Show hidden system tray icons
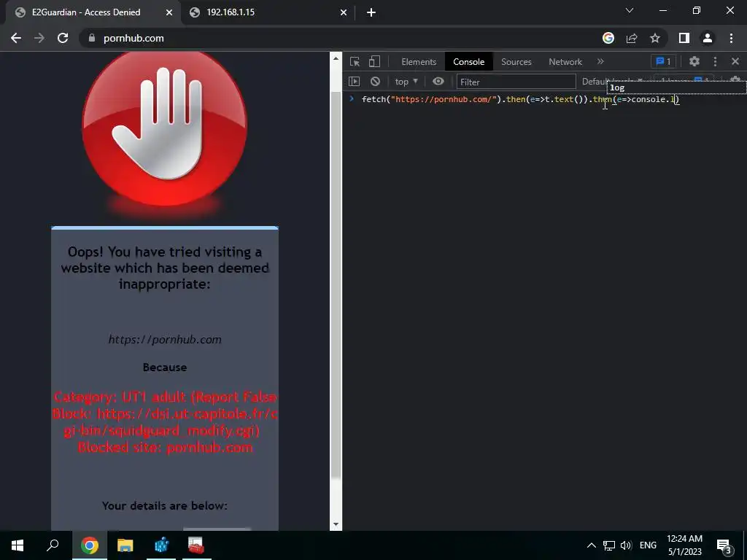The height and width of the screenshot is (560, 747). point(591,545)
